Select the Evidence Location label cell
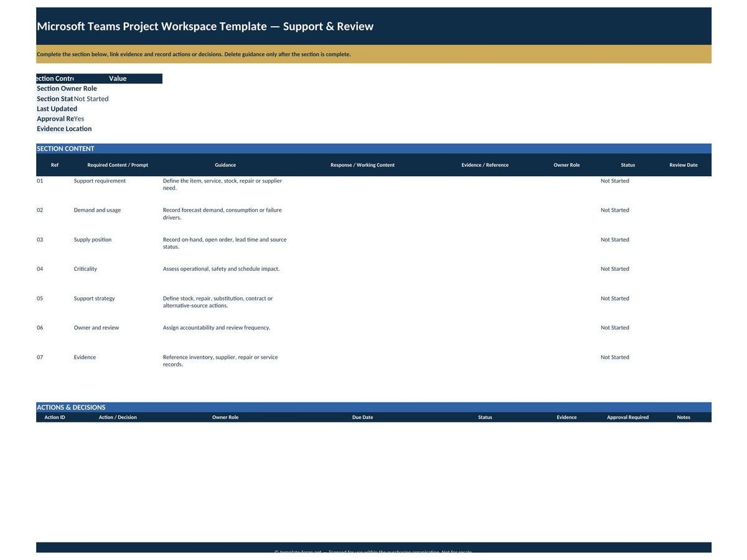The image size is (747, 560). 55,129
